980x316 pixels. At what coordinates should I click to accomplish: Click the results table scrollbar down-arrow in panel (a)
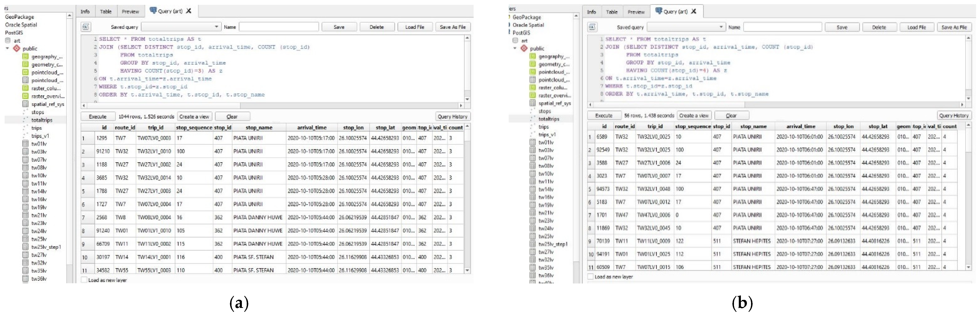tap(467, 270)
